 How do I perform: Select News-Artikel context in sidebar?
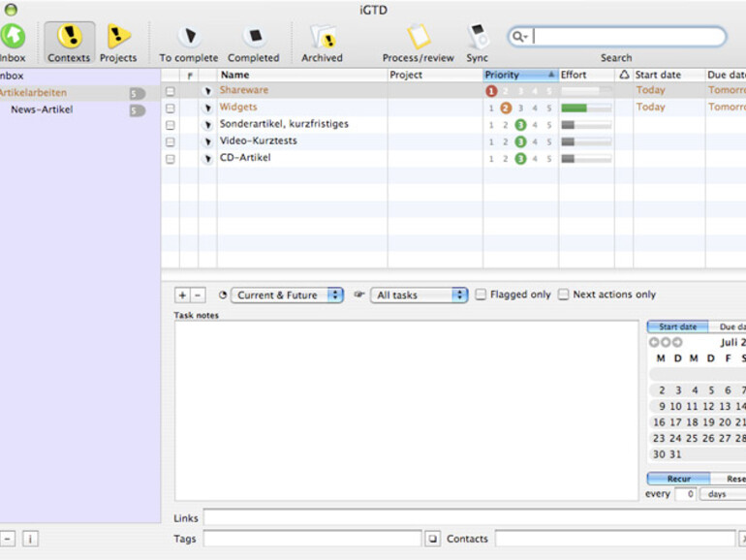[79, 109]
